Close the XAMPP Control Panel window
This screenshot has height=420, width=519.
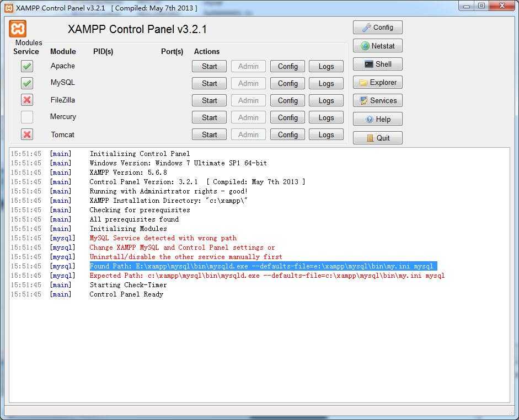[x=502, y=6]
